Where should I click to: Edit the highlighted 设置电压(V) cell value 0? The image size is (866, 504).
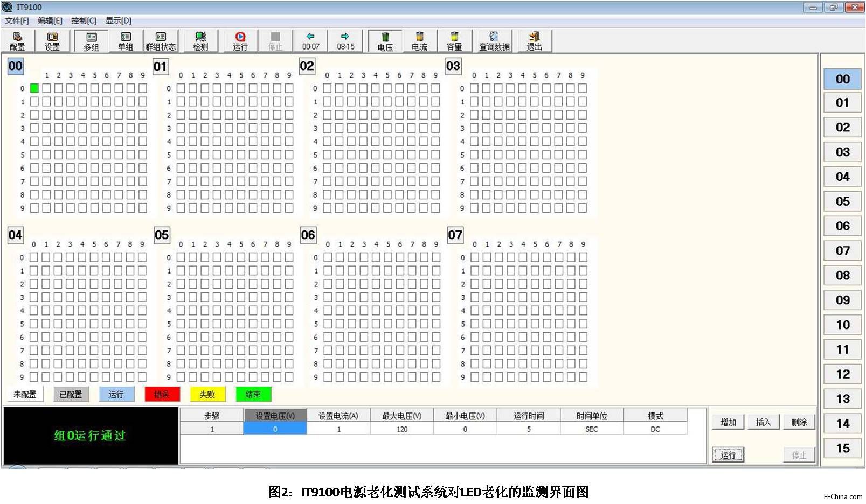(x=275, y=429)
